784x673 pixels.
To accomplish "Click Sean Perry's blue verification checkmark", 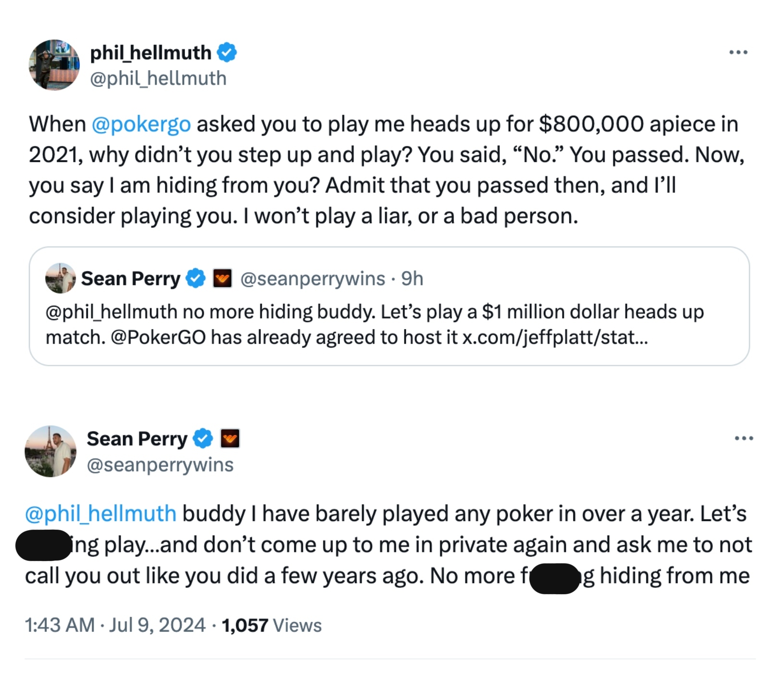I will point(203,438).
